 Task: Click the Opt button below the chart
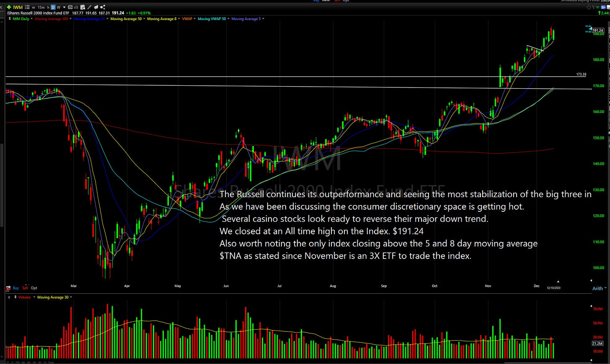(34, 288)
